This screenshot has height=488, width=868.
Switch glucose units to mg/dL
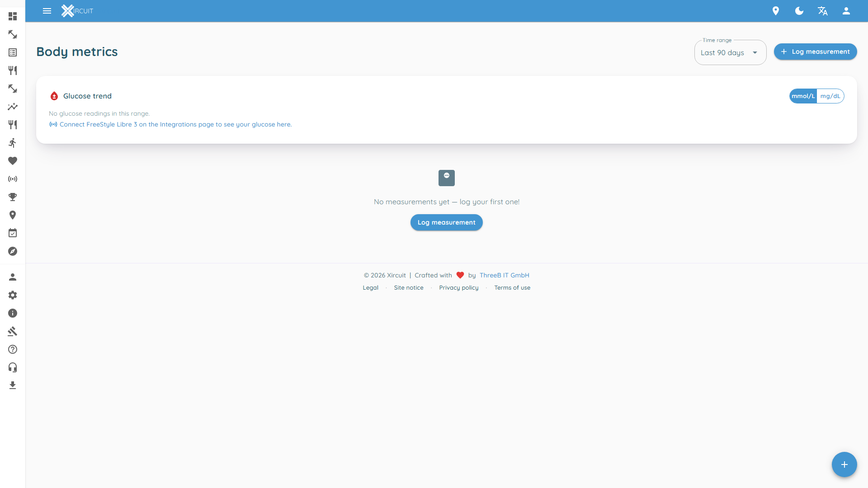pyautogui.click(x=830, y=96)
